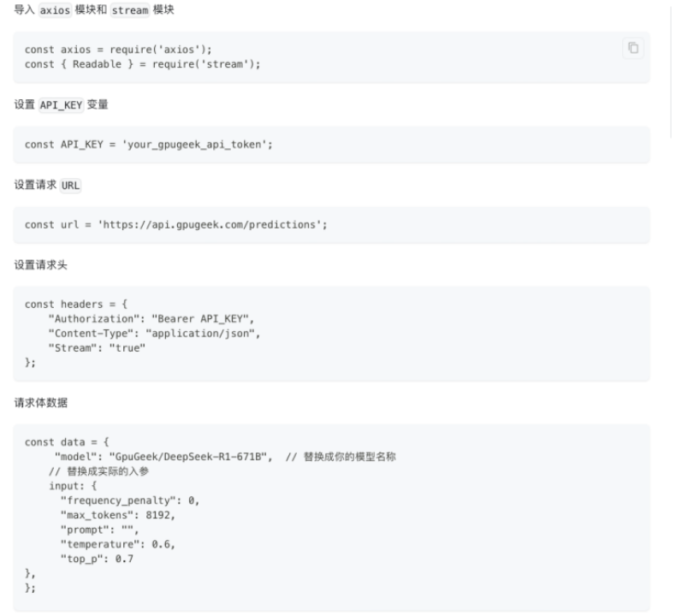Click the text 'const data = {'
676x616 pixels.
tap(67, 442)
